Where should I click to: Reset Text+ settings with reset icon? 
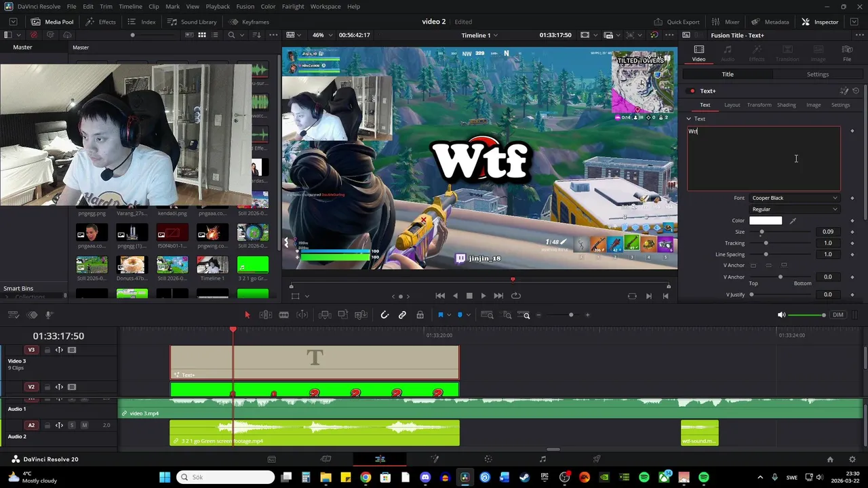[x=856, y=91]
